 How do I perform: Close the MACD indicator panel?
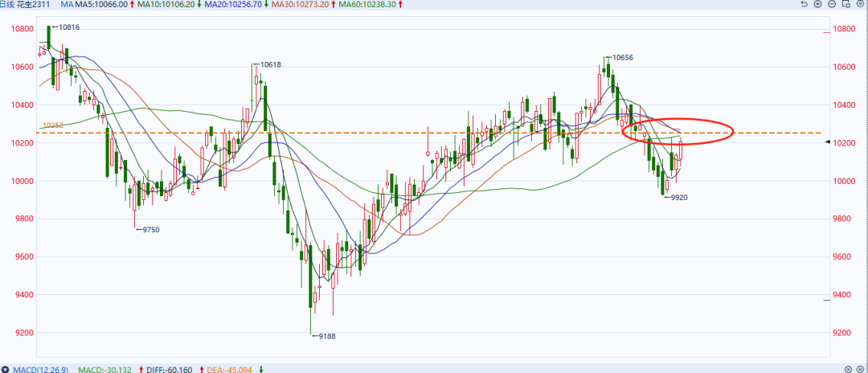[848, 369]
